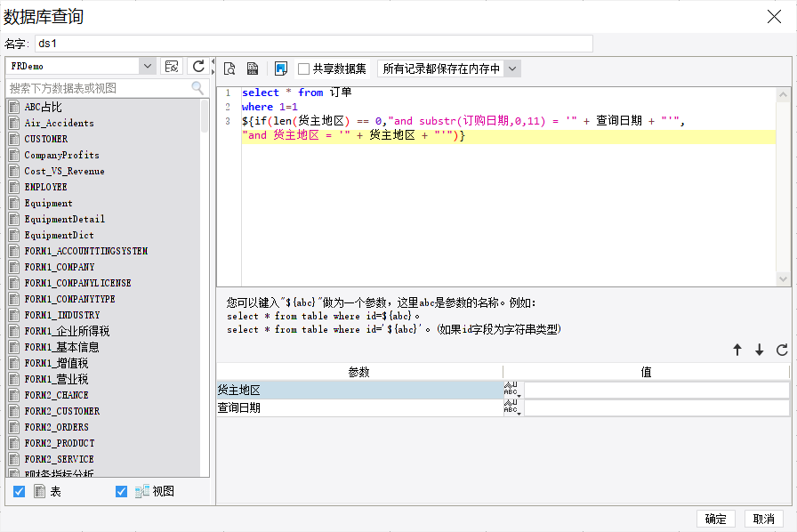Image resolution: width=797 pixels, height=532 pixels.
Task: Open type icon for 货主地区 value
Action: pos(512,390)
